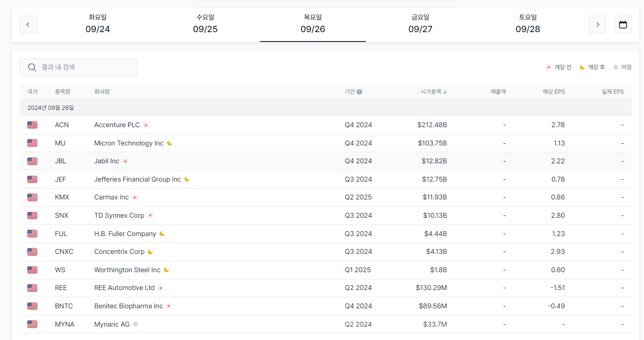Viewport: 644px width, 340px height.
Task: Open the ACN ticker symbol
Action: pos(62,125)
